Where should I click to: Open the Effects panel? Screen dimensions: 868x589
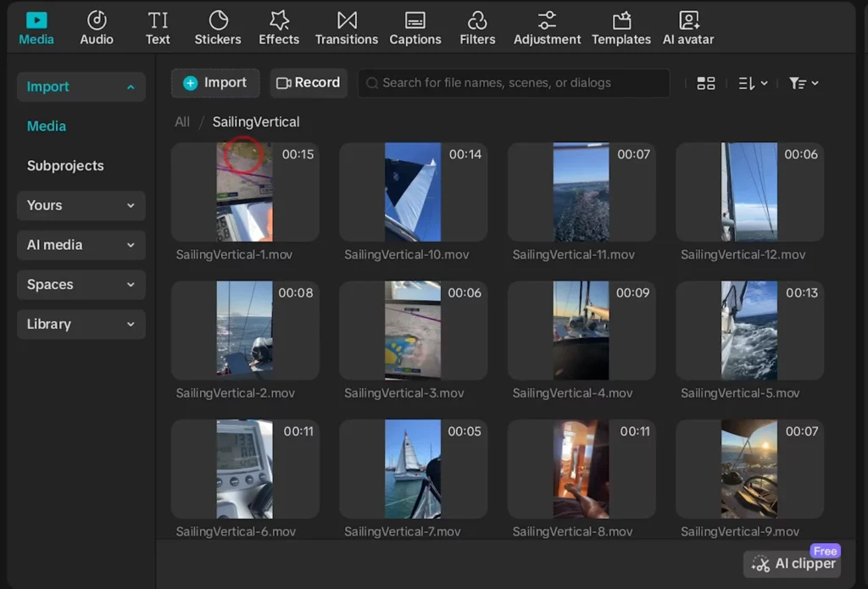pyautogui.click(x=279, y=28)
